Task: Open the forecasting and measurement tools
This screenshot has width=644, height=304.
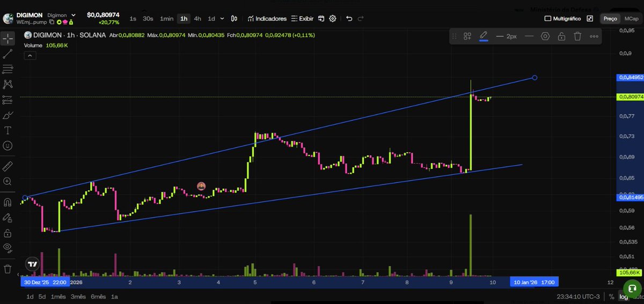Action: tap(8, 100)
